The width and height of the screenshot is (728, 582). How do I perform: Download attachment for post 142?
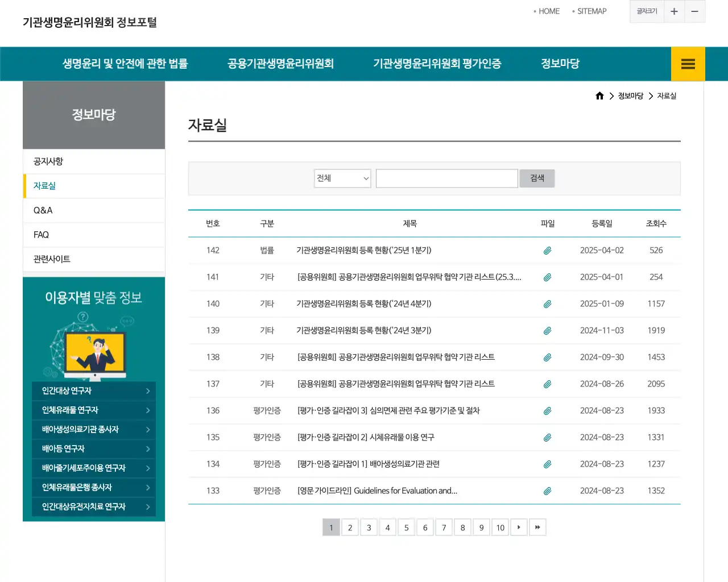547,251
